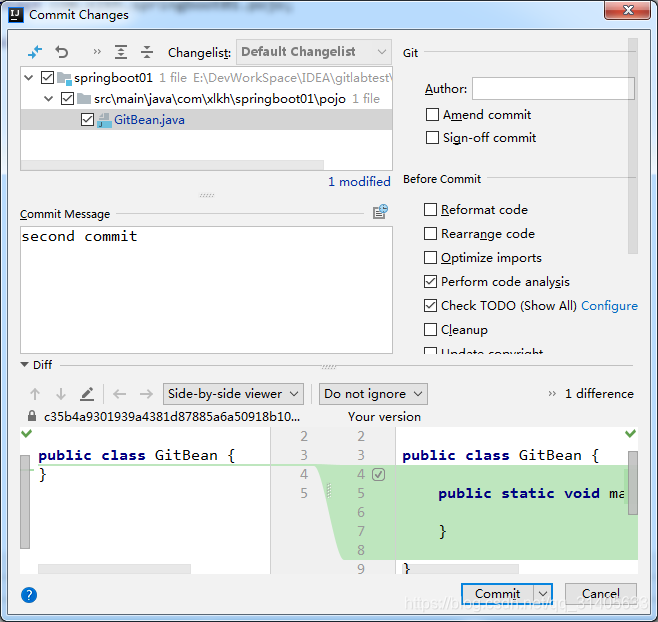Open the Configure TODO link

tap(609, 306)
